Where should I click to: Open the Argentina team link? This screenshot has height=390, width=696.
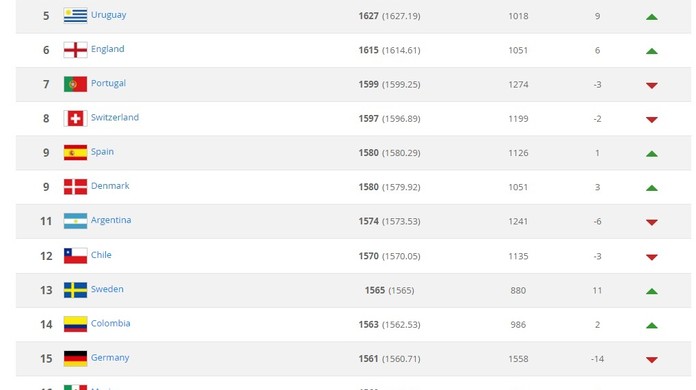coord(111,220)
